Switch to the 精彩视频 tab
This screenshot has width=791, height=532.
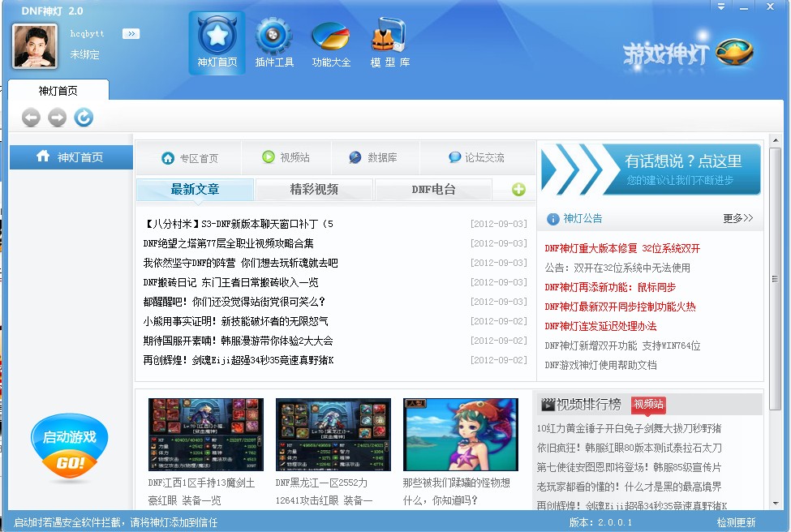[x=315, y=189]
